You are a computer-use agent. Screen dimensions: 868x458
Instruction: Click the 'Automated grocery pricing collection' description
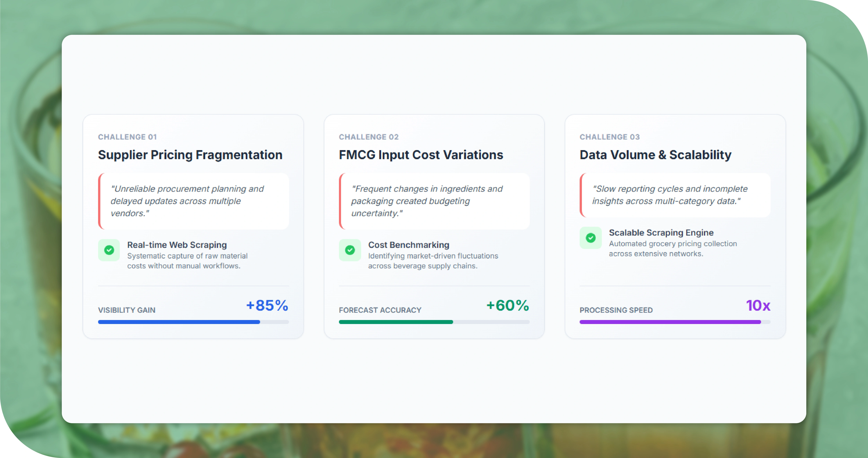coord(673,249)
